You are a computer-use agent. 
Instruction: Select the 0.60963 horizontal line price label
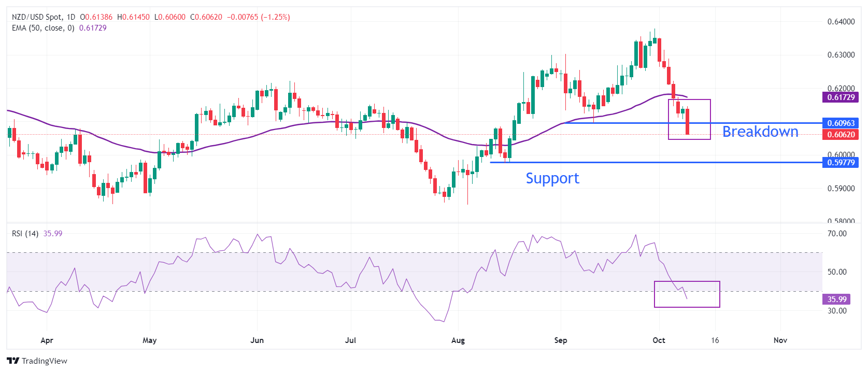pyautogui.click(x=841, y=123)
